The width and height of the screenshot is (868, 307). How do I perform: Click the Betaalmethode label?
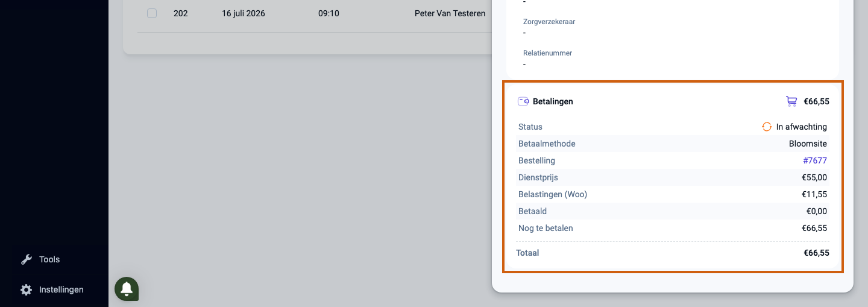(547, 144)
